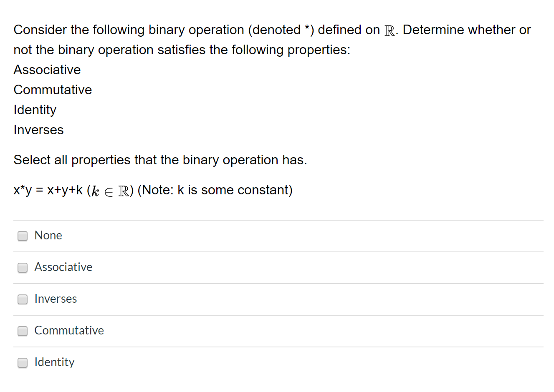
Task: Click the word Associative in the property list
Action: coord(47,70)
